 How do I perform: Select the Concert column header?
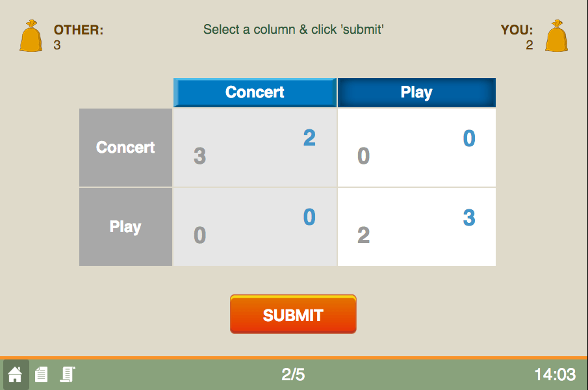point(255,92)
